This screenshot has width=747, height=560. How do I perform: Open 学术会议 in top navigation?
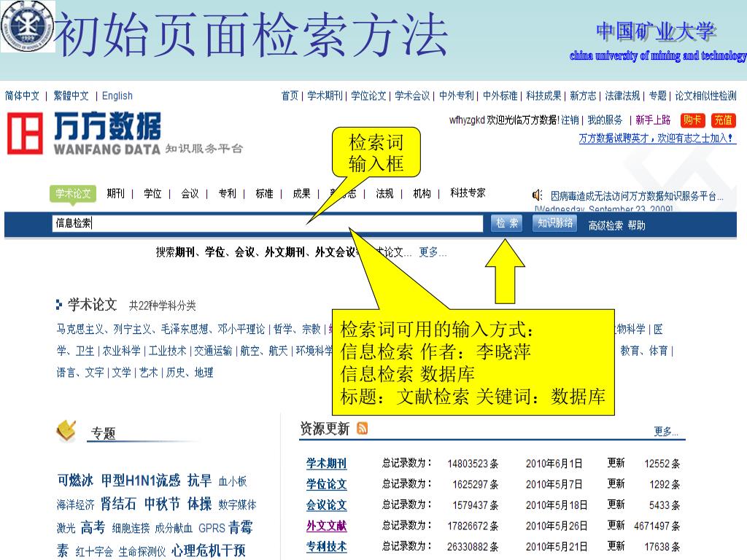click(412, 96)
